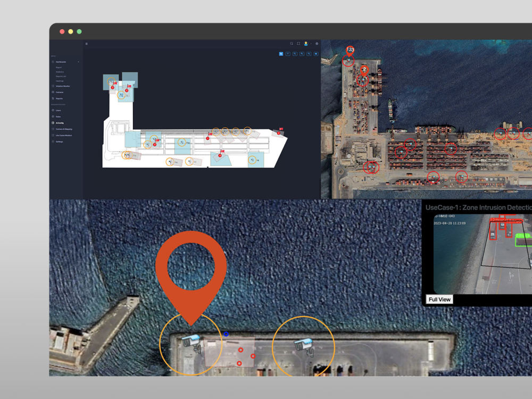
Task: Open the Heatmap sub-item
Action: (x=60, y=81)
